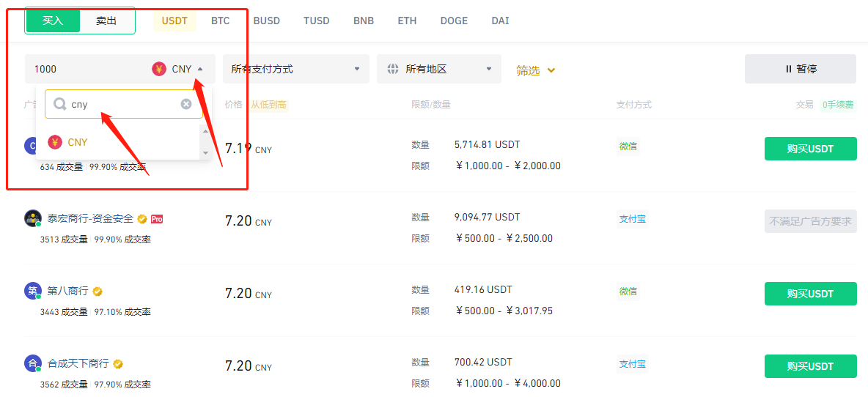Collapse the CNY currency dropdown

tap(200, 69)
